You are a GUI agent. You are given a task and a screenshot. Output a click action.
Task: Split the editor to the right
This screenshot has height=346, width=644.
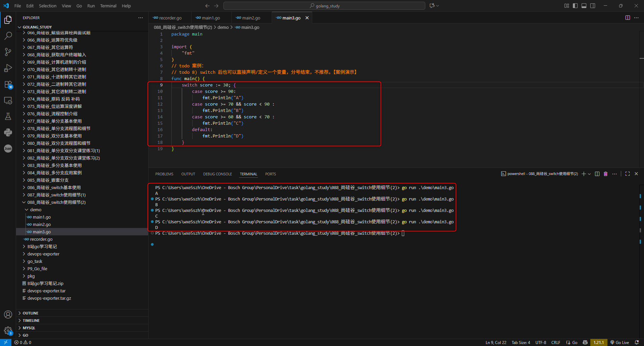pos(628,18)
